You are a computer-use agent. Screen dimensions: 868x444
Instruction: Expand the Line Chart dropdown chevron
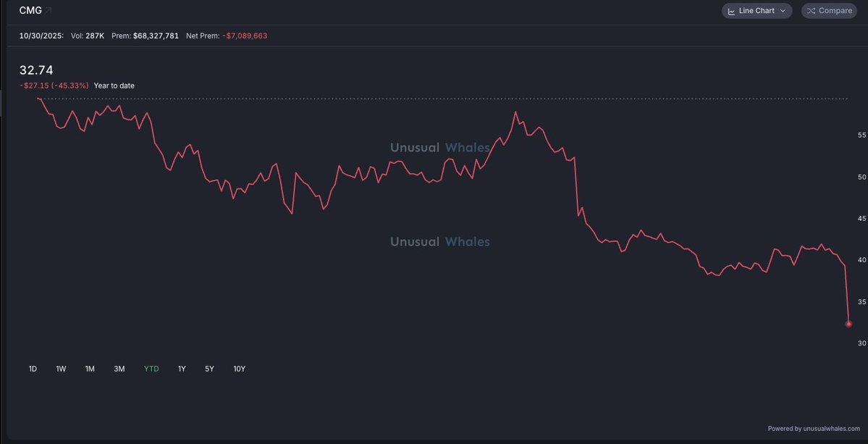783,11
